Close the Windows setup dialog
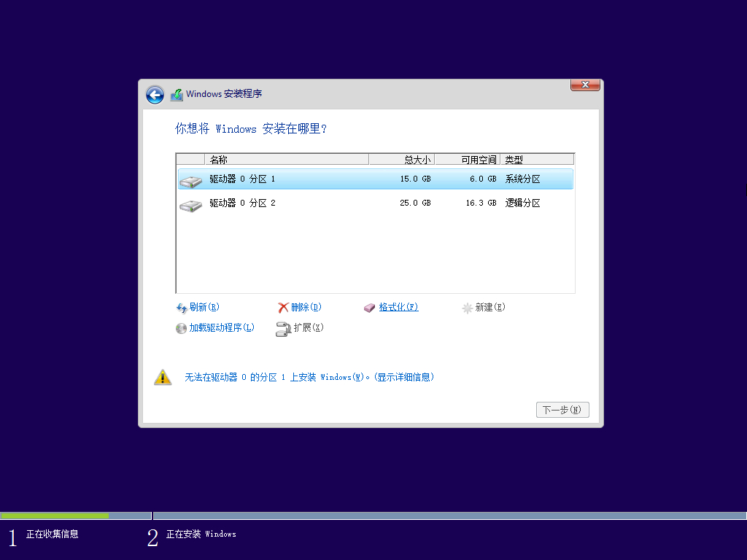 click(585, 85)
